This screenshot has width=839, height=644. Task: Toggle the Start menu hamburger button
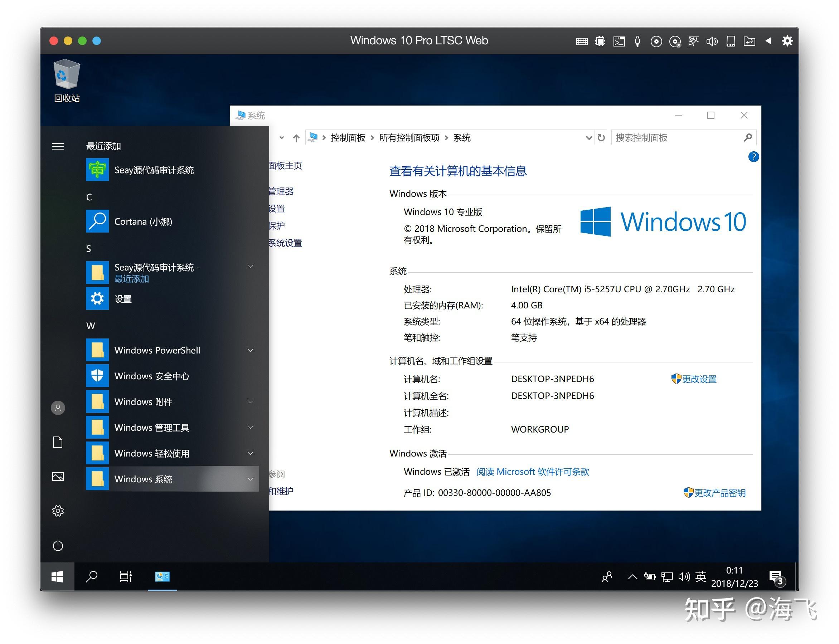[x=58, y=146]
